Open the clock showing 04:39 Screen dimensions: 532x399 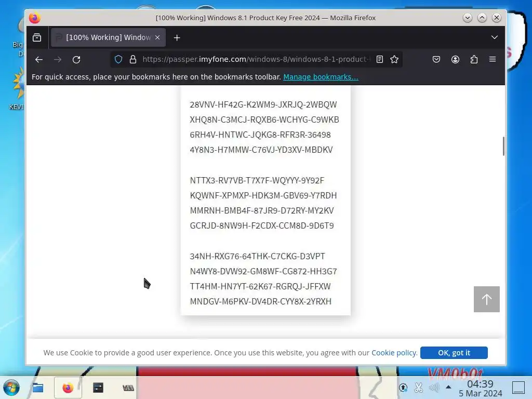tap(480, 388)
